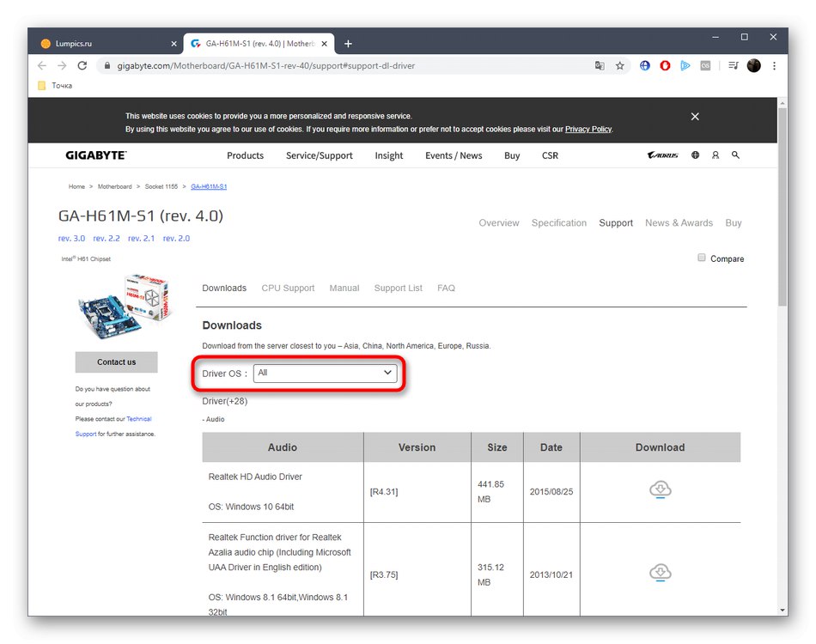Click the Contact us button

pyautogui.click(x=116, y=362)
